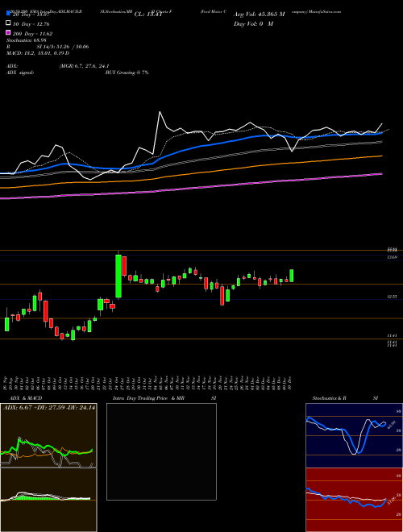
Task: Click the magenta 200 Day legend swatch
Action: point(8,33)
